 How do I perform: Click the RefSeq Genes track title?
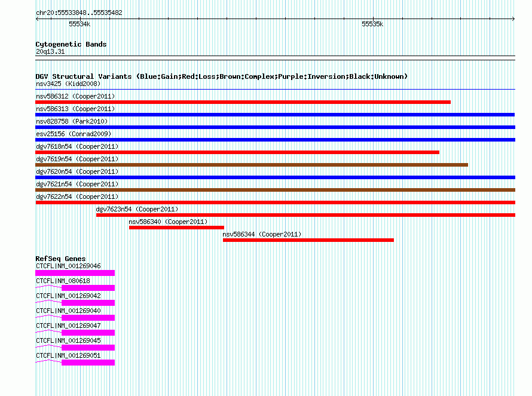point(60,259)
